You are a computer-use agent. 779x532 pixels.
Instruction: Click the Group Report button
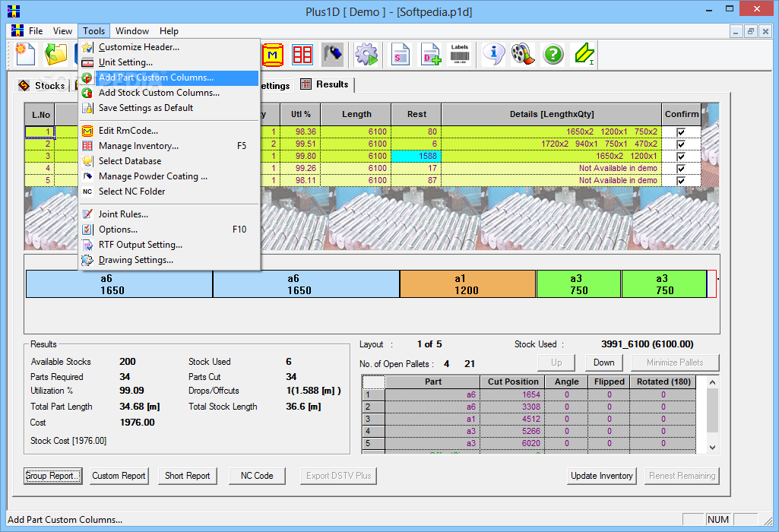click(52, 476)
